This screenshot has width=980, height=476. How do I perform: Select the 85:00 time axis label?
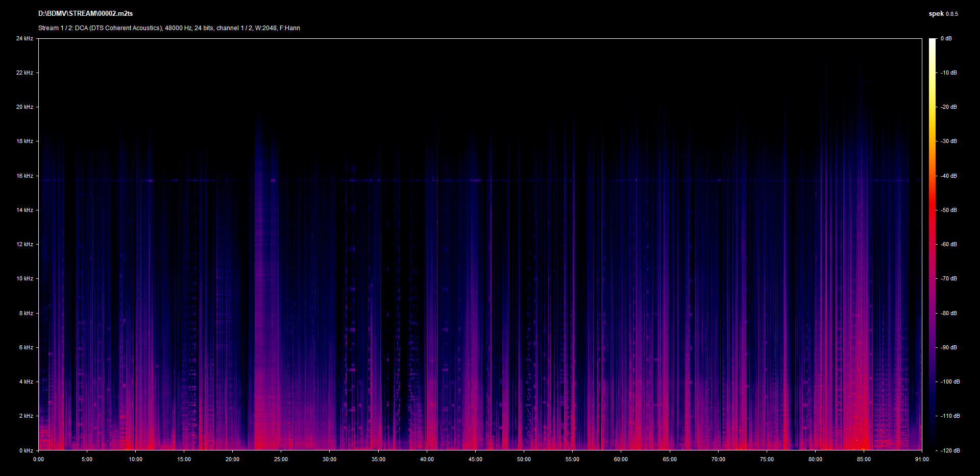(x=864, y=459)
